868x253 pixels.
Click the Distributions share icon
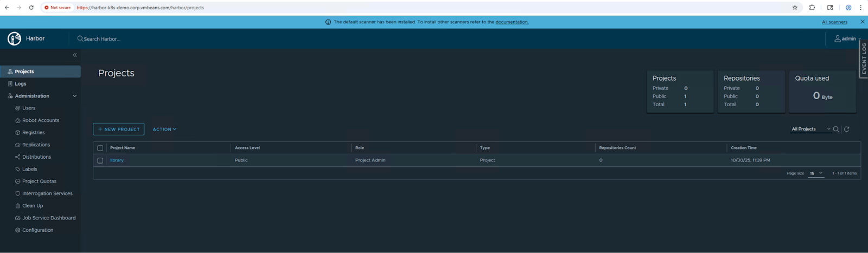[17, 157]
